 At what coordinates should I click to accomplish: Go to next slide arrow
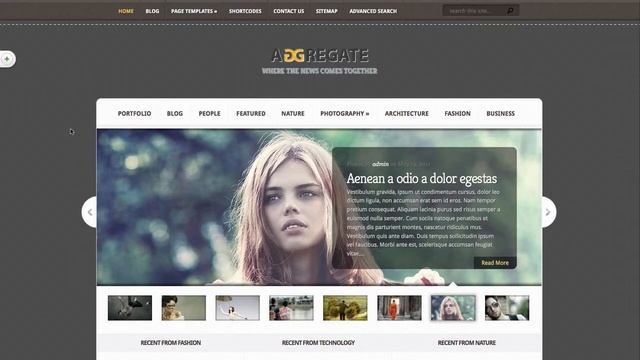pyautogui.click(x=548, y=212)
